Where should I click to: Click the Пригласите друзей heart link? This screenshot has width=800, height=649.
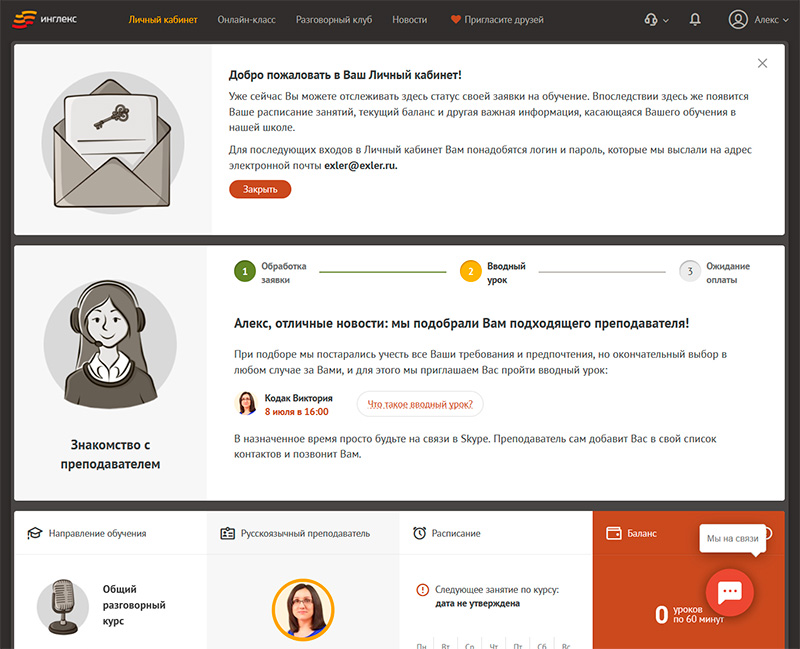pyautogui.click(x=497, y=20)
